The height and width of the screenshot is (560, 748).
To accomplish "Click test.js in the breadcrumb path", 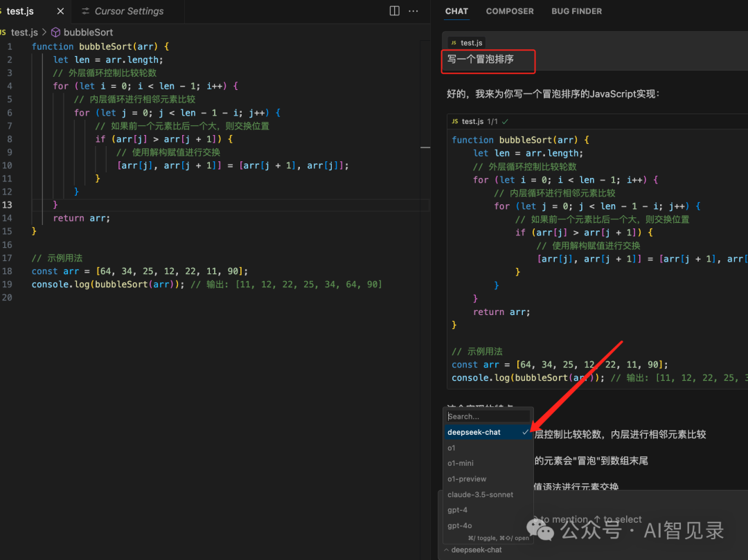I will tap(24, 33).
